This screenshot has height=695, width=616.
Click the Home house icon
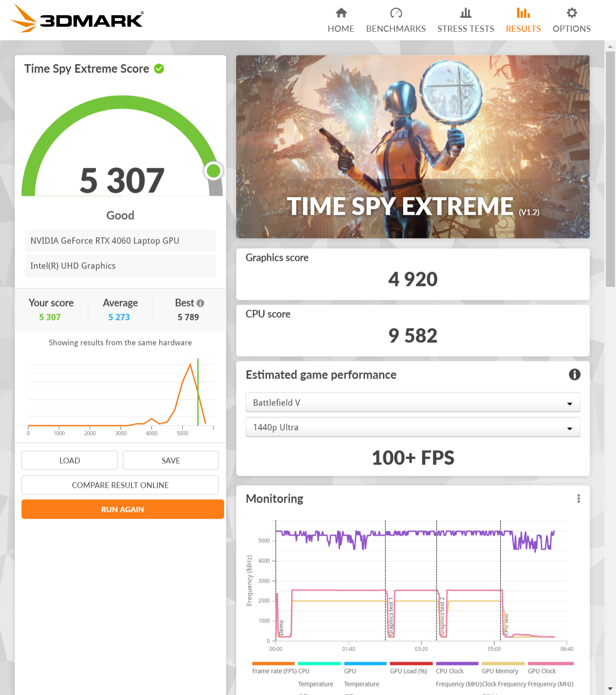[341, 13]
